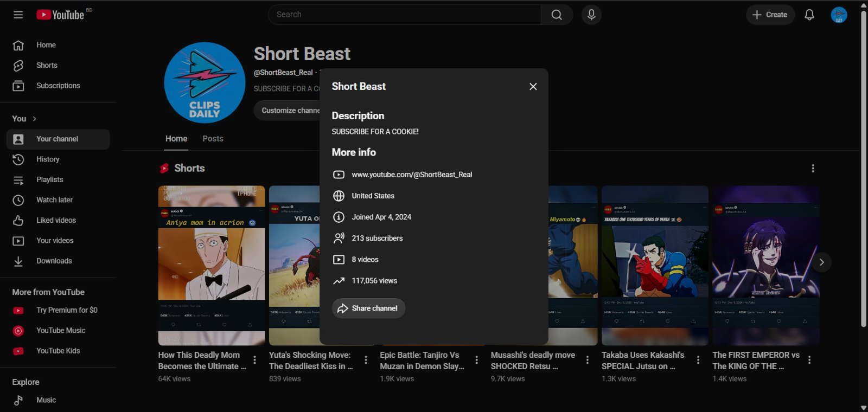Click the United States text

click(x=373, y=196)
